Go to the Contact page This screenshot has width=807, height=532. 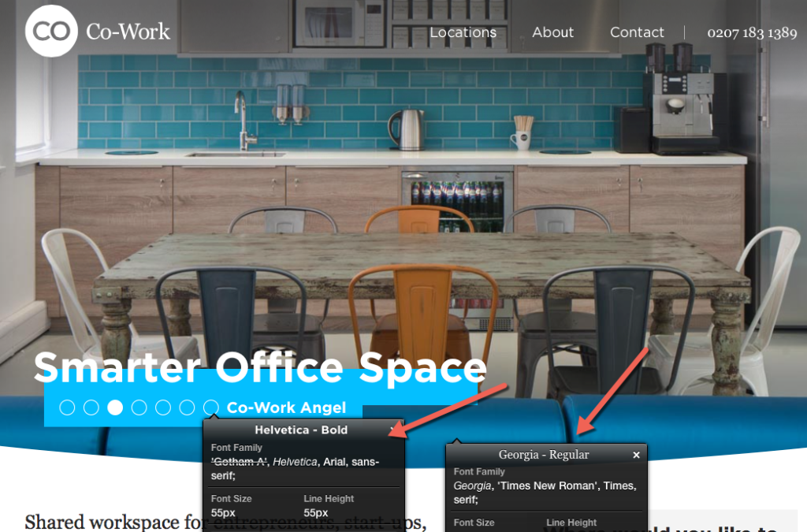point(637,32)
